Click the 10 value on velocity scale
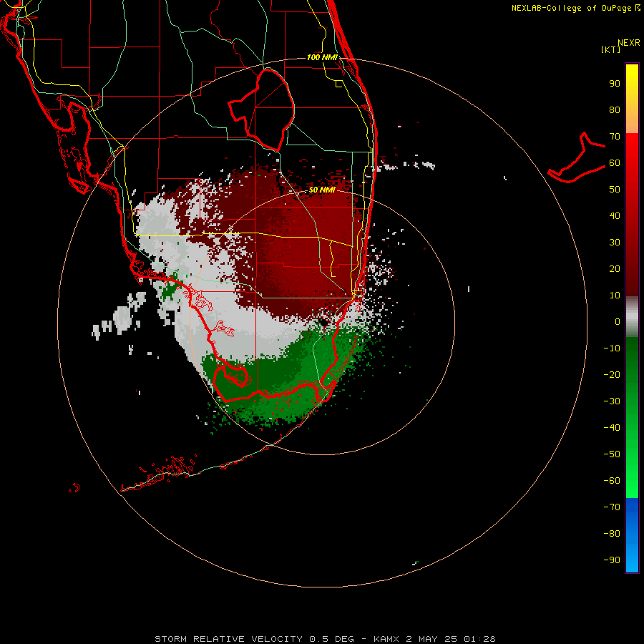 point(615,296)
